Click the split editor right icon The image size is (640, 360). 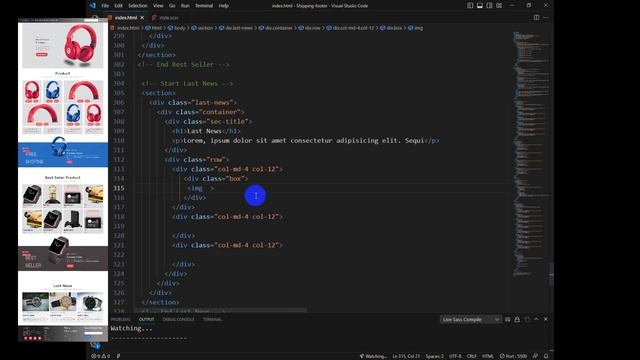(x=536, y=18)
